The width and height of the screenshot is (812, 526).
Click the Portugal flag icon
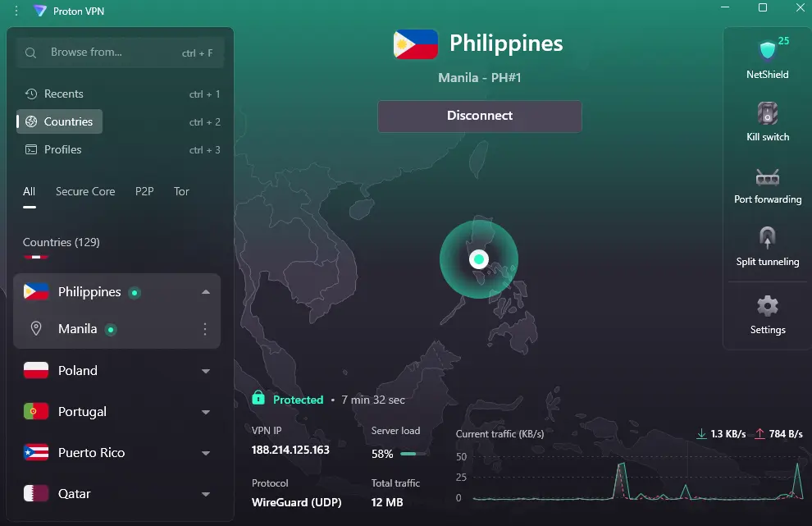pos(36,411)
